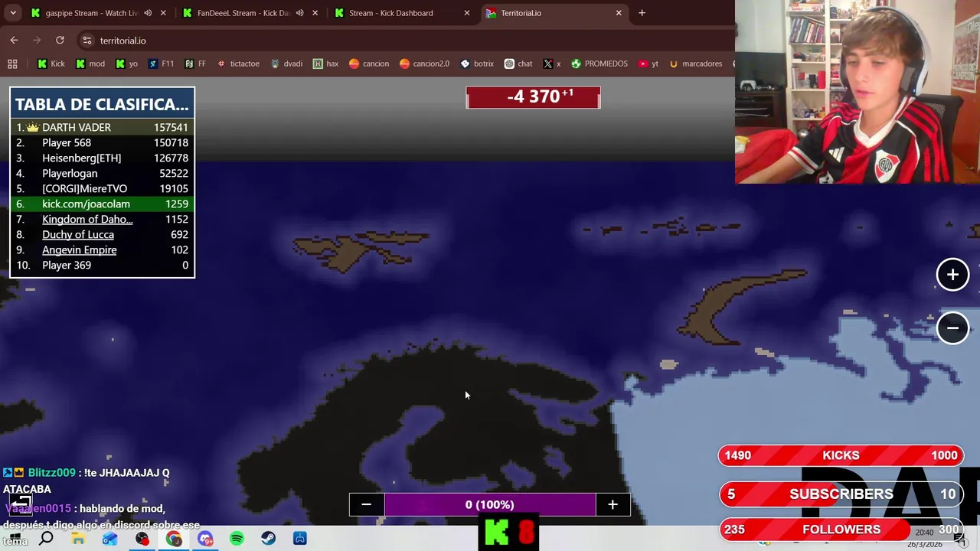
Task: Open Google Chrome from the taskbar
Action: tap(174, 539)
